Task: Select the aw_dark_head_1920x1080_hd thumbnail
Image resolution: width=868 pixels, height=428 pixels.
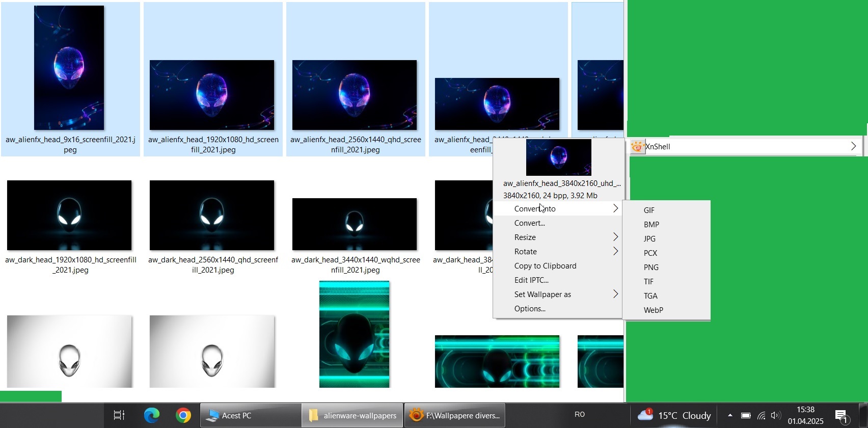Action: 69,215
